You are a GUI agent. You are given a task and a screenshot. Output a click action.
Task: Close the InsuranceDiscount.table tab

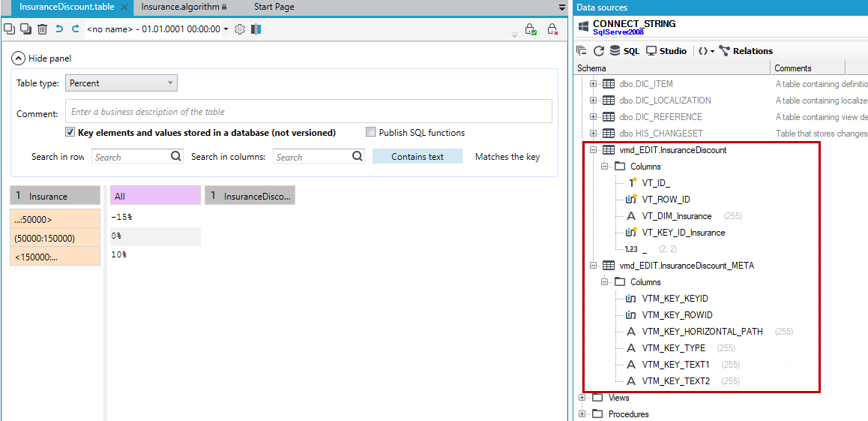point(124,8)
